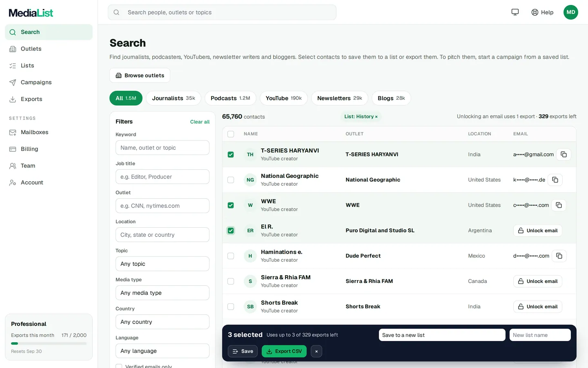588x368 pixels.
Task: Go to Lists in the sidebar
Action: point(49,65)
